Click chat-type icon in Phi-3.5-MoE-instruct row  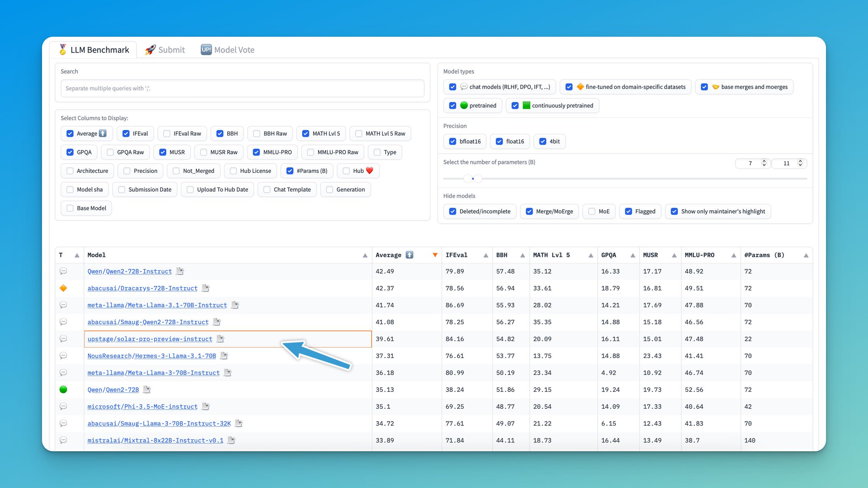tap(63, 407)
